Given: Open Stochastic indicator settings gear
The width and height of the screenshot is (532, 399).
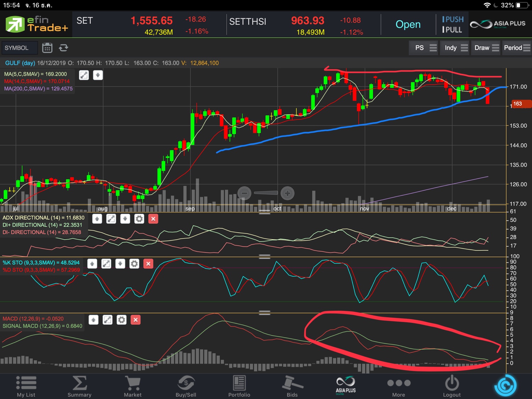Looking at the screenshot, I should (x=134, y=264).
